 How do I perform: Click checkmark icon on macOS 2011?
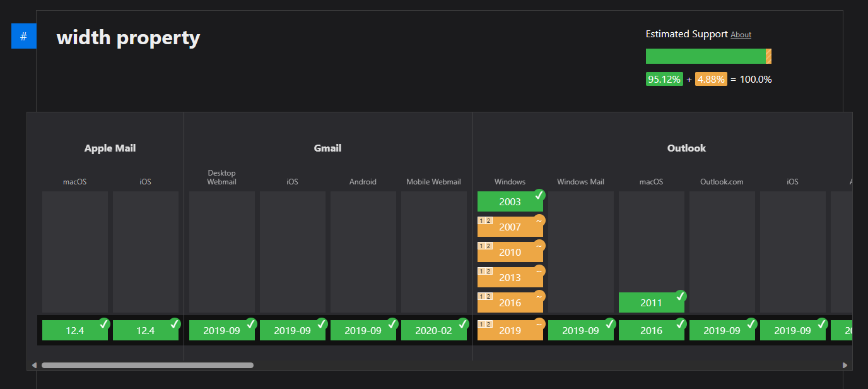pos(681,296)
